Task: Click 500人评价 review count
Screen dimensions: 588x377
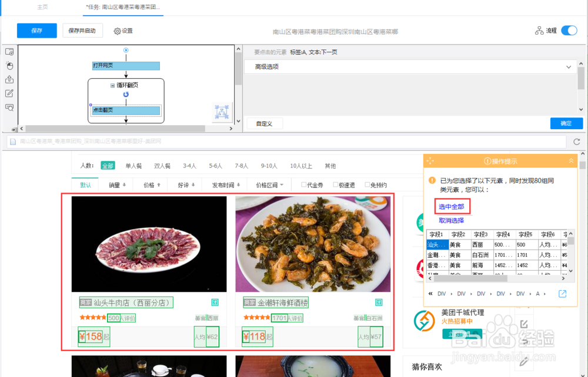Action: point(121,318)
